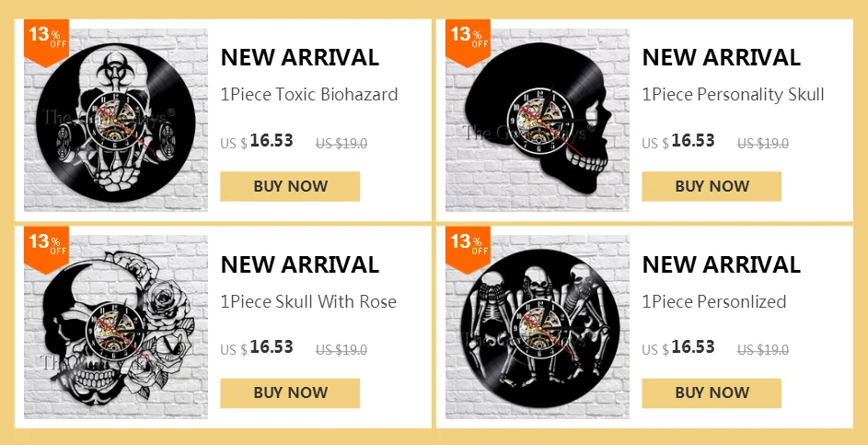Click strikethrough US $19.0 price of Personlized clock
This screenshot has width=868, height=445.
(763, 350)
